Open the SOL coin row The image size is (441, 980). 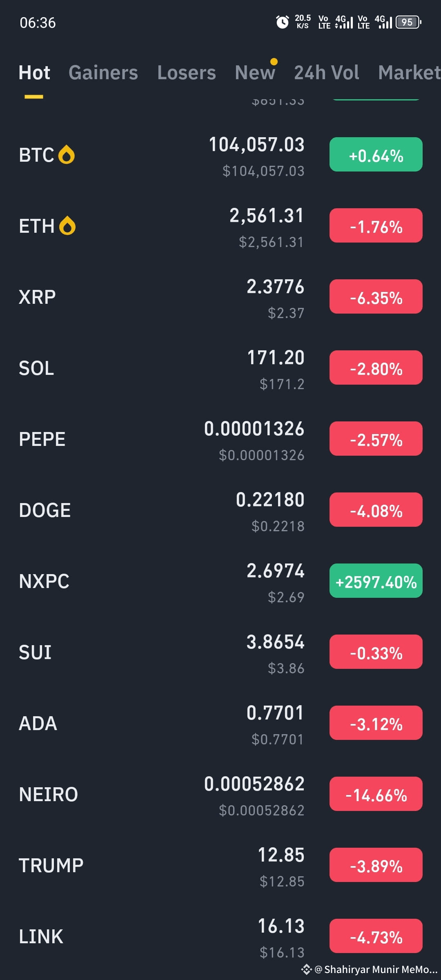point(220,368)
